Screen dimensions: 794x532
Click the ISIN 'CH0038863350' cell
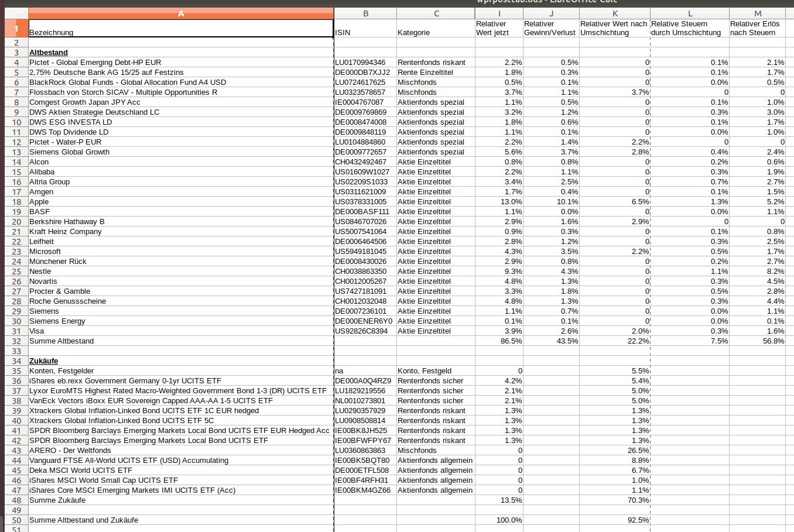(x=365, y=272)
